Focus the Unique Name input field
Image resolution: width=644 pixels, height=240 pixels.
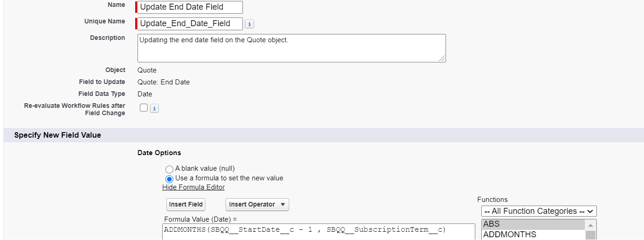[x=190, y=23]
